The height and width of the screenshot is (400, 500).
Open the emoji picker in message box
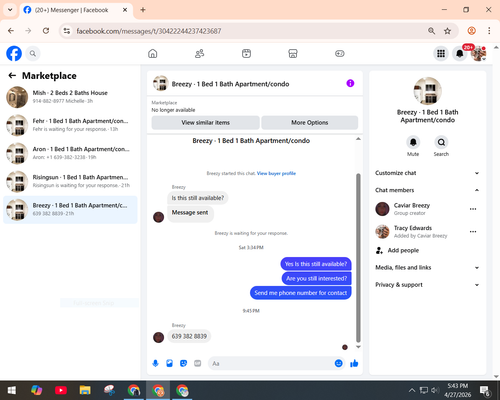[338, 363]
